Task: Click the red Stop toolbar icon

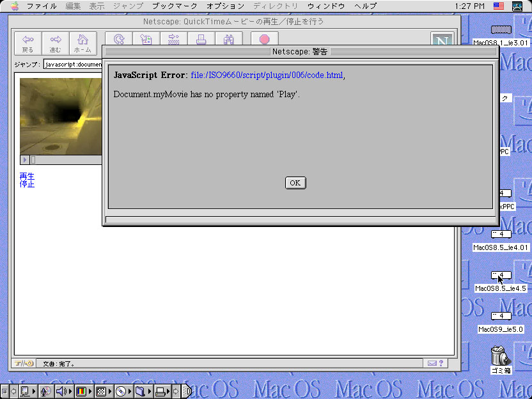Action: [x=265, y=39]
